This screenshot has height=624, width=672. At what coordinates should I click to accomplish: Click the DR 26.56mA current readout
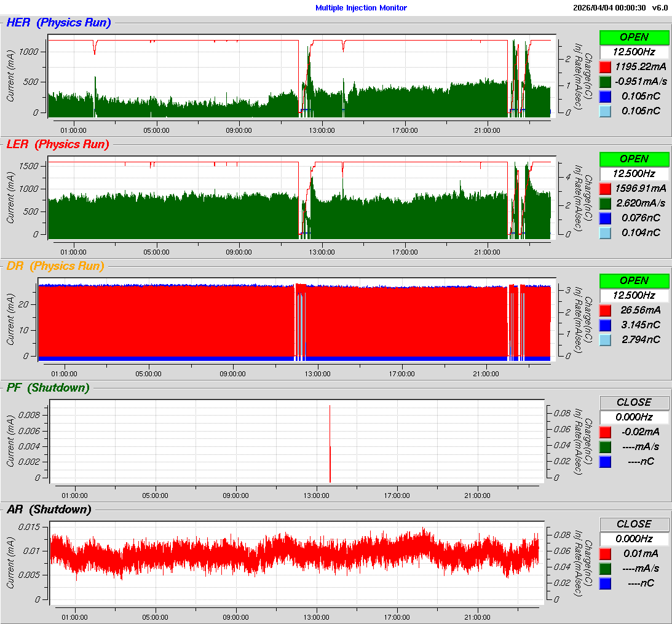(x=641, y=310)
